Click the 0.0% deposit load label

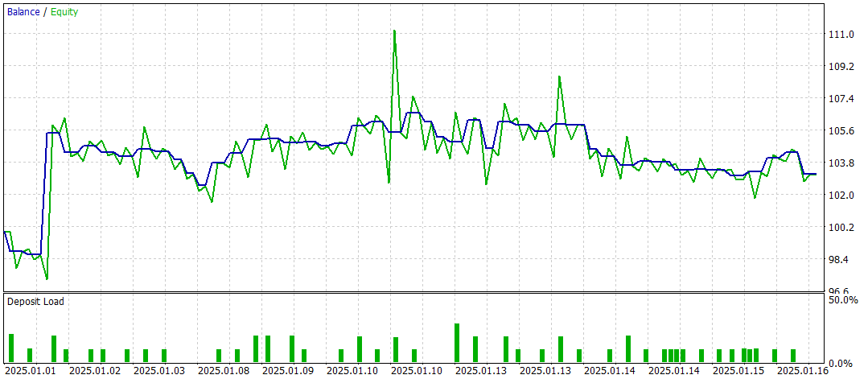coord(841,364)
